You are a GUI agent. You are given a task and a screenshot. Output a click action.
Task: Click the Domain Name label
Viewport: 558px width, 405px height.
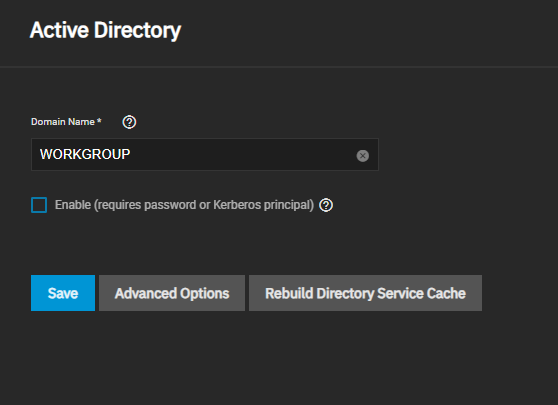click(x=66, y=122)
